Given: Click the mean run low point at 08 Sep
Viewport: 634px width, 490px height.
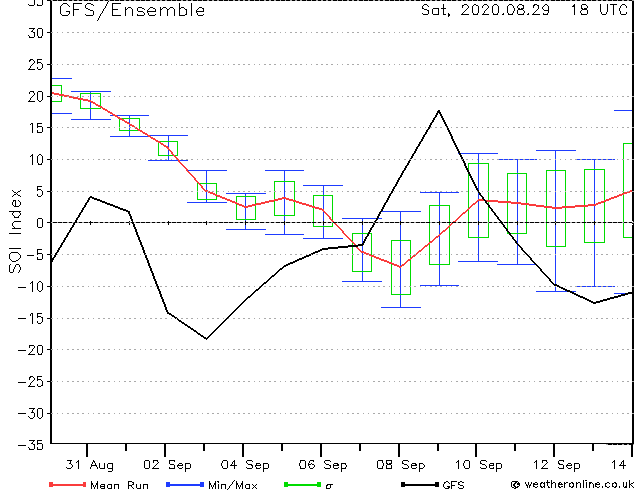Looking at the screenshot, I should 400,267.
